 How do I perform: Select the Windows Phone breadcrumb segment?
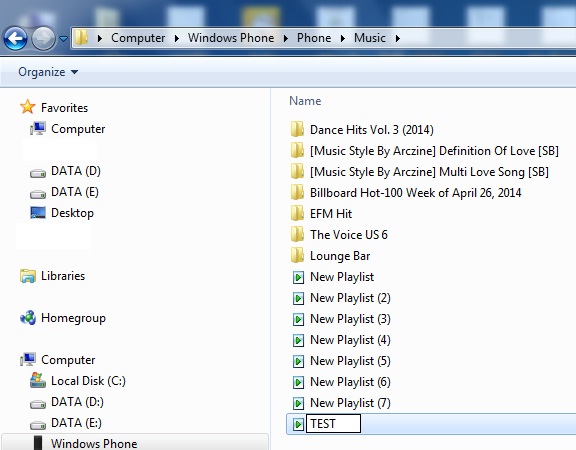click(231, 38)
